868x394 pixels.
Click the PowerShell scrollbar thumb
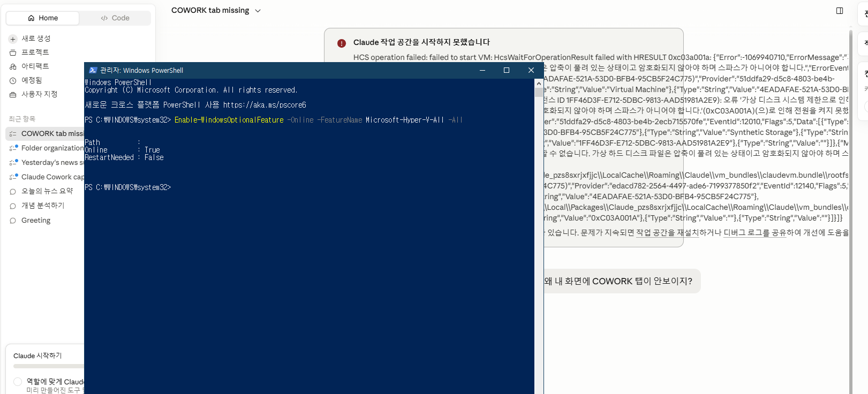pos(539,92)
